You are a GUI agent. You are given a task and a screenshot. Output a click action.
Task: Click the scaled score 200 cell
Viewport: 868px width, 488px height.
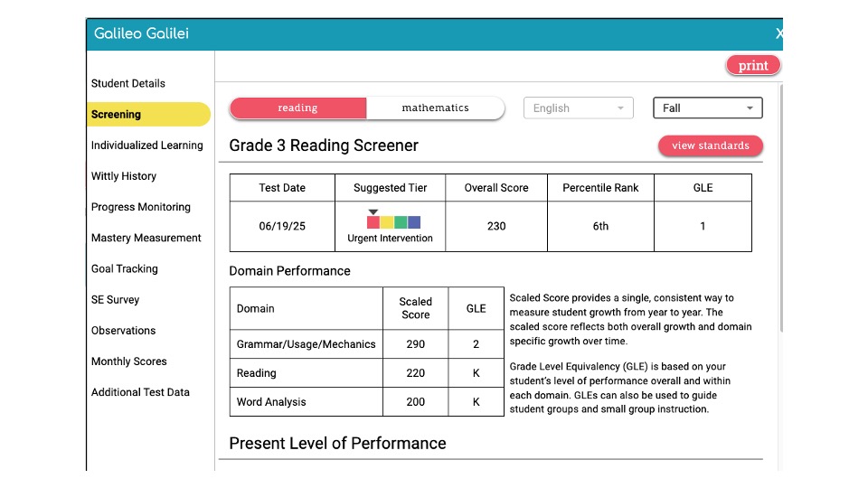416,402
